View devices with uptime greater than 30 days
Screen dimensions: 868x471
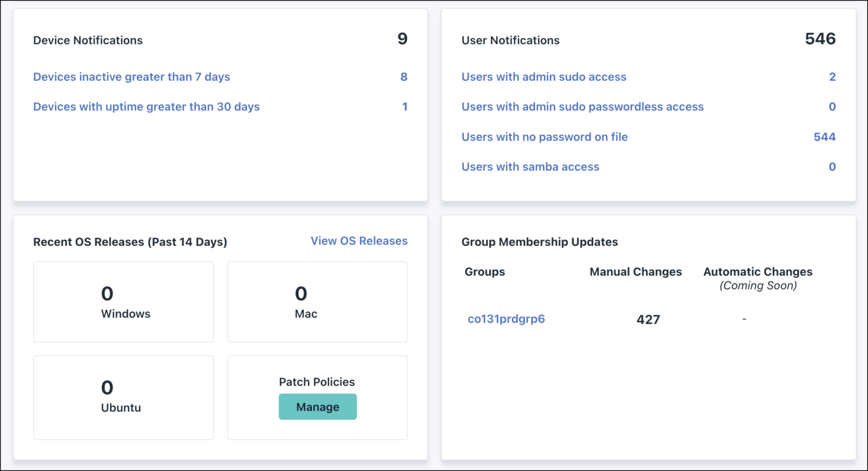(x=146, y=107)
